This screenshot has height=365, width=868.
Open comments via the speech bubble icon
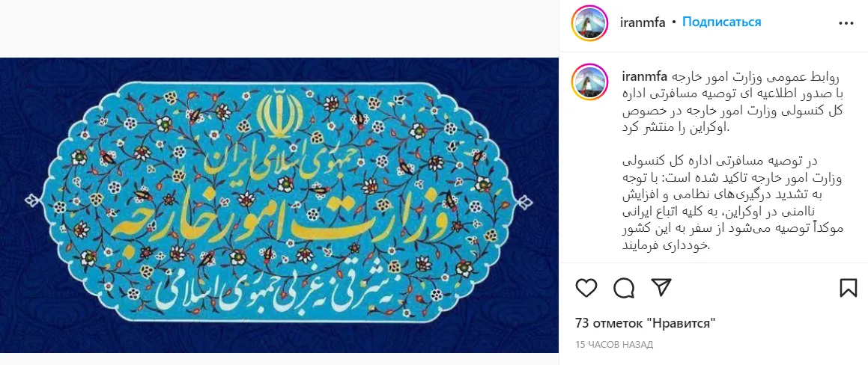pos(624,287)
